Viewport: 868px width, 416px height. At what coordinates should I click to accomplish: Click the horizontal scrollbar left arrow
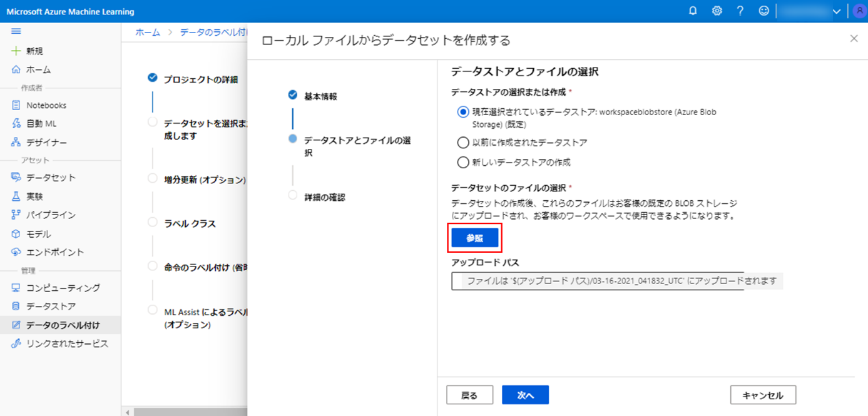[128, 412]
